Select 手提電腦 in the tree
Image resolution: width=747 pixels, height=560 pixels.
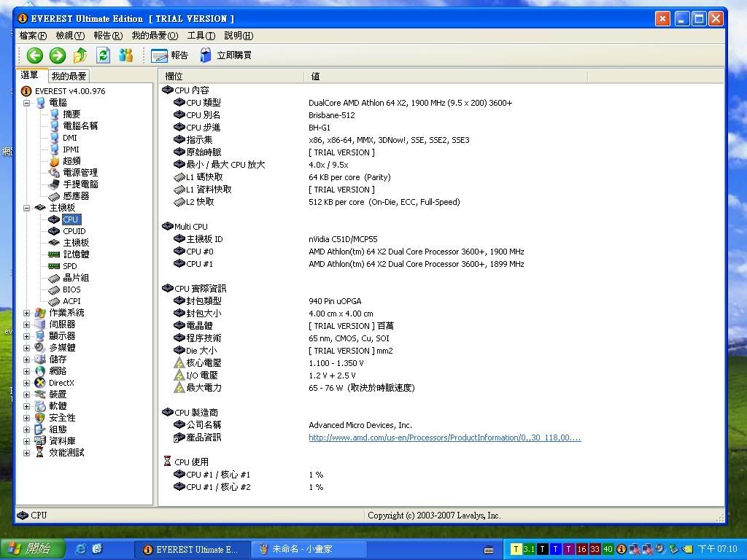(80, 184)
